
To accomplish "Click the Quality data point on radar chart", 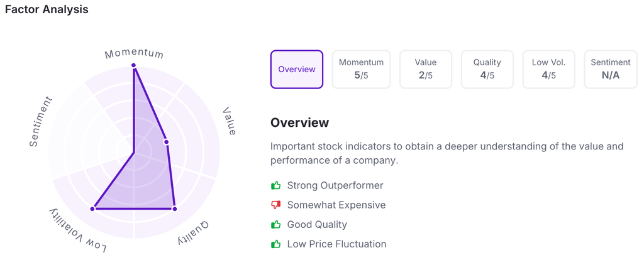I will pyautogui.click(x=175, y=208).
